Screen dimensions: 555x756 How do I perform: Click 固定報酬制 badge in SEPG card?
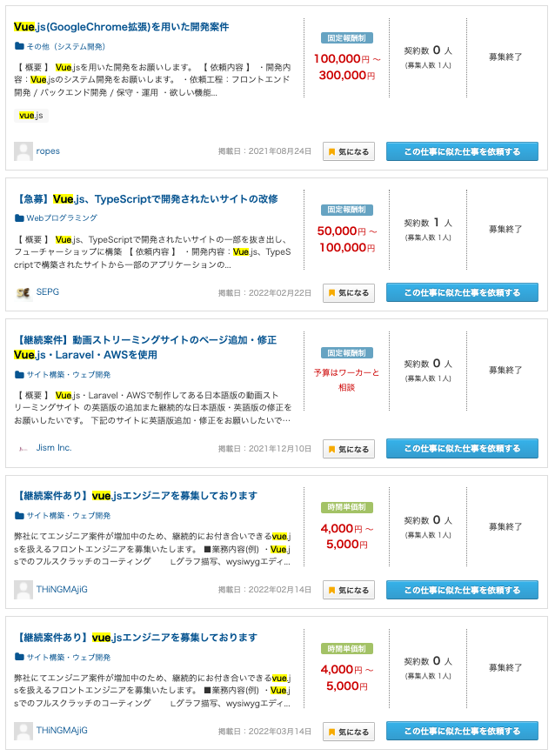(347, 210)
